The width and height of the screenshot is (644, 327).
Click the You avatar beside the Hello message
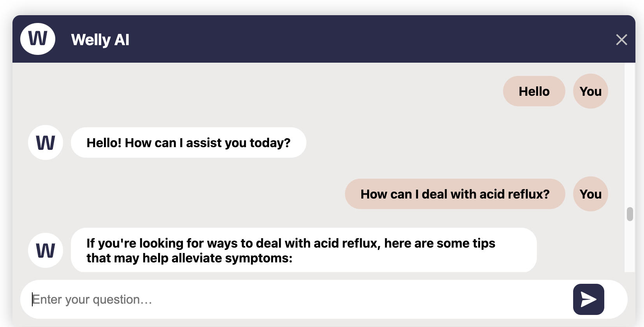[590, 91]
